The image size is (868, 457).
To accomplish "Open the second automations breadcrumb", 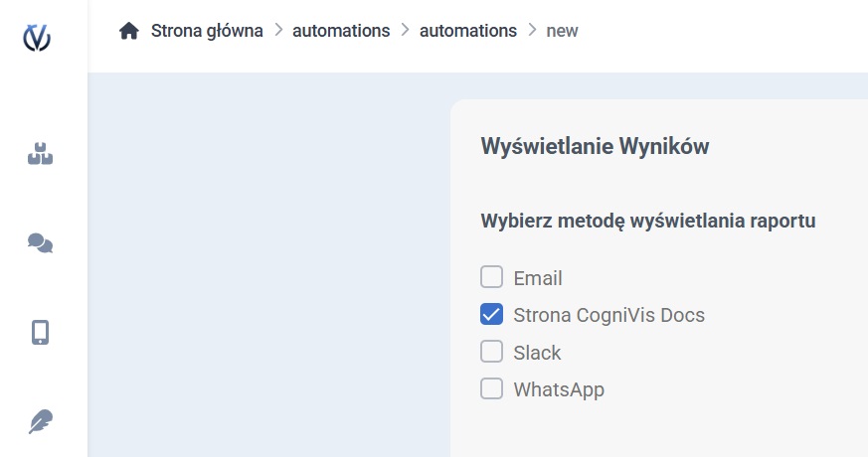I will pos(468,31).
